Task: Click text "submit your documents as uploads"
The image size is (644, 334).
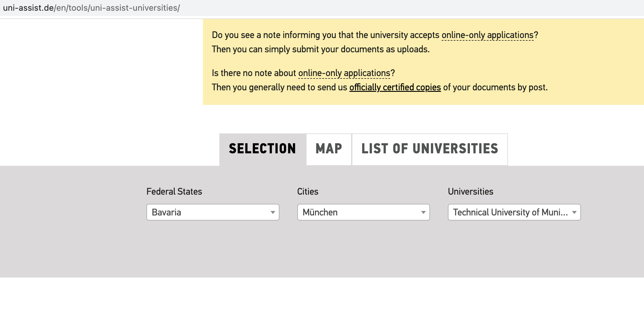Action: click(360, 49)
